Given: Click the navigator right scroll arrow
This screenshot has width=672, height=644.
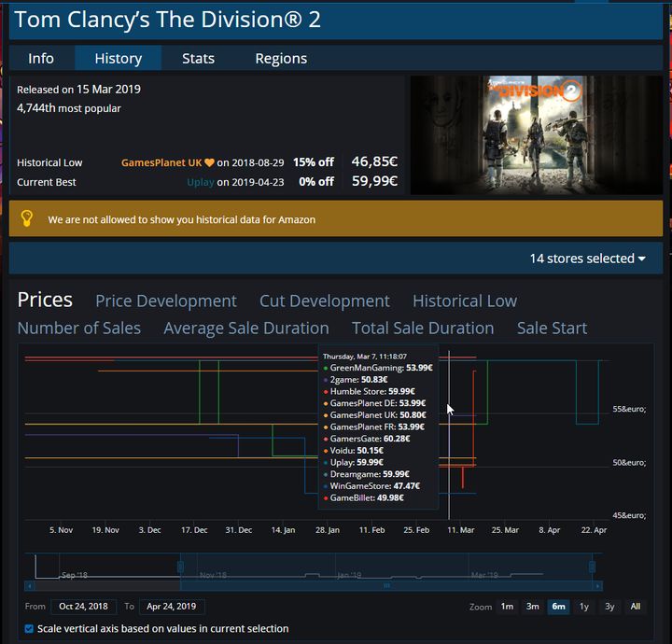Looking at the screenshot, I should click(x=598, y=586).
